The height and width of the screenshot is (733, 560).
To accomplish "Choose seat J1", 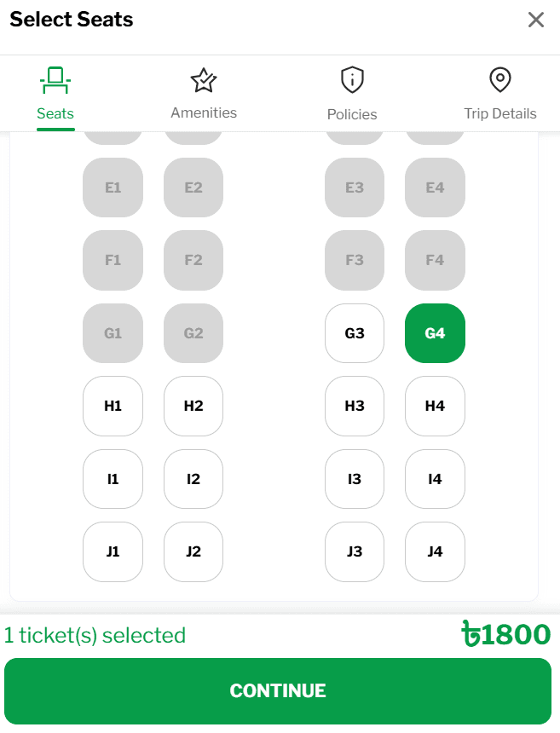I will 113,551.
